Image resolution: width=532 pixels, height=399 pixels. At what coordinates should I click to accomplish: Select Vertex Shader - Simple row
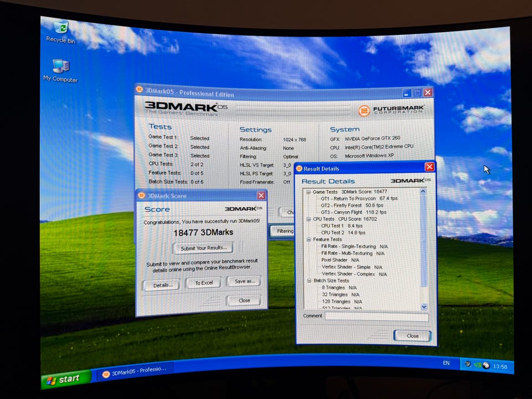click(352, 267)
